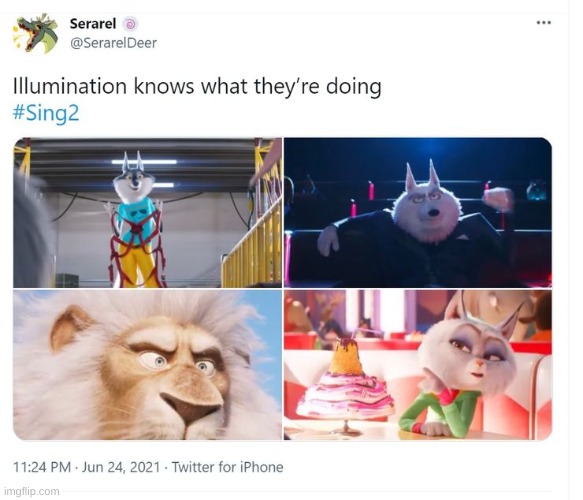Image resolution: width=583 pixels, height=500 pixels.
Task: Click the white wolf's face
Action: [x=428, y=206]
